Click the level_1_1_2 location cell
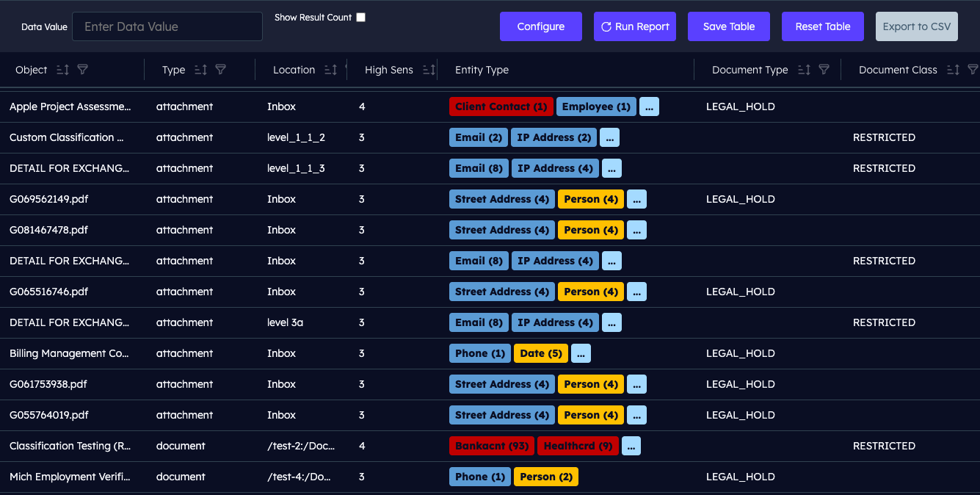This screenshot has height=495, width=980. coord(296,137)
